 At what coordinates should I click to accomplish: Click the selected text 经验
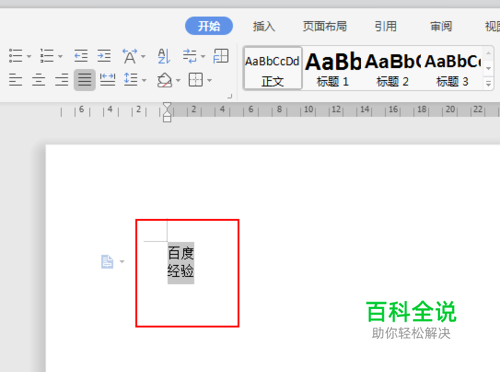[181, 271]
